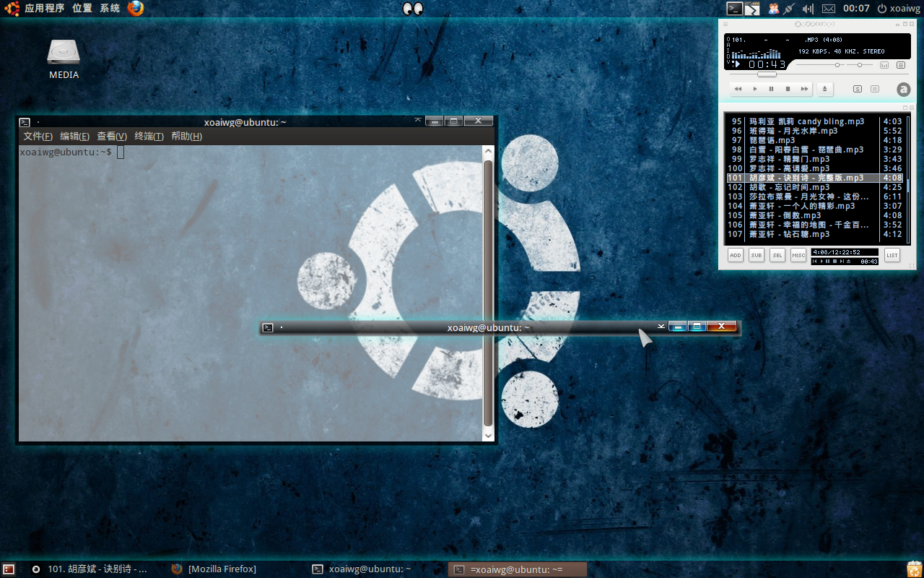This screenshot has height=578, width=924.
Task: Launch Firefox from top panel icon
Action: pos(136,9)
